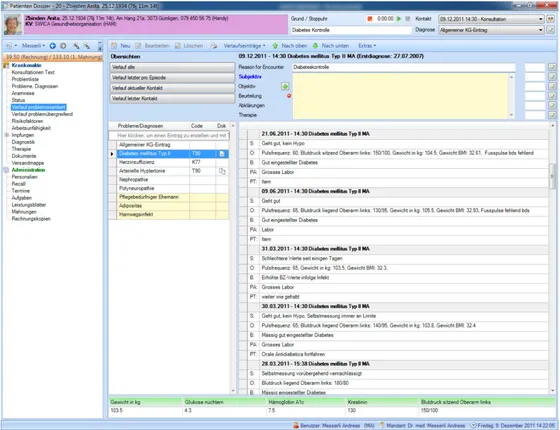560x430 pixels.
Task: Click the print icon next to Löschen
Action: (x=214, y=46)
